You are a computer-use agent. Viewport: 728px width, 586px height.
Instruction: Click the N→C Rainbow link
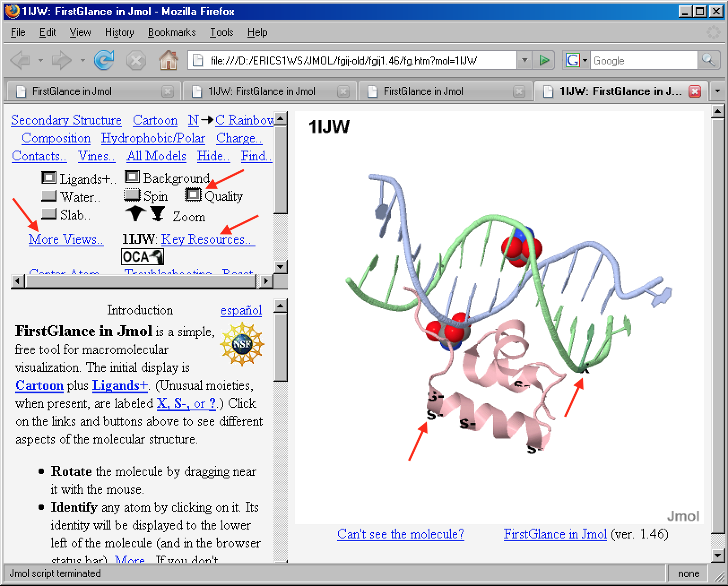click(x=231, y=120)
